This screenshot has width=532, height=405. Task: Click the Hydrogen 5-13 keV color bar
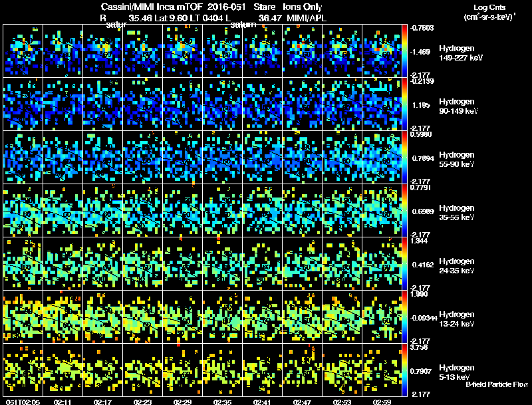(x=404, y=370)
